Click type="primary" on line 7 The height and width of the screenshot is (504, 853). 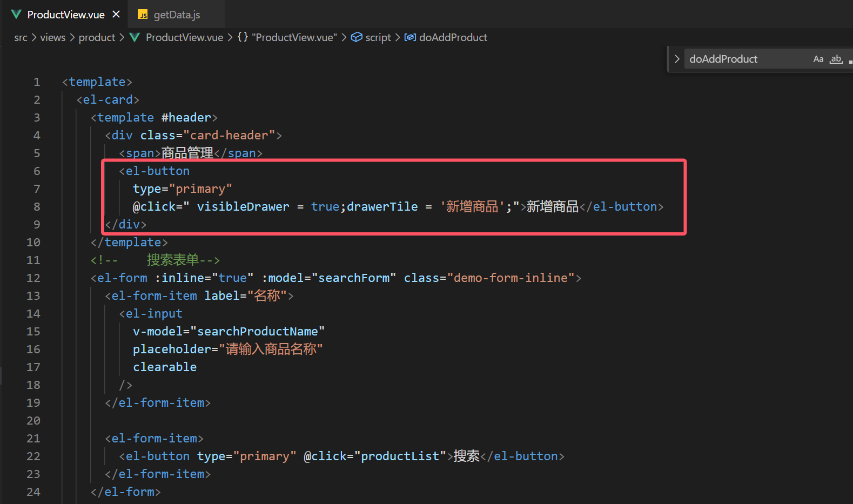(183, 189)
